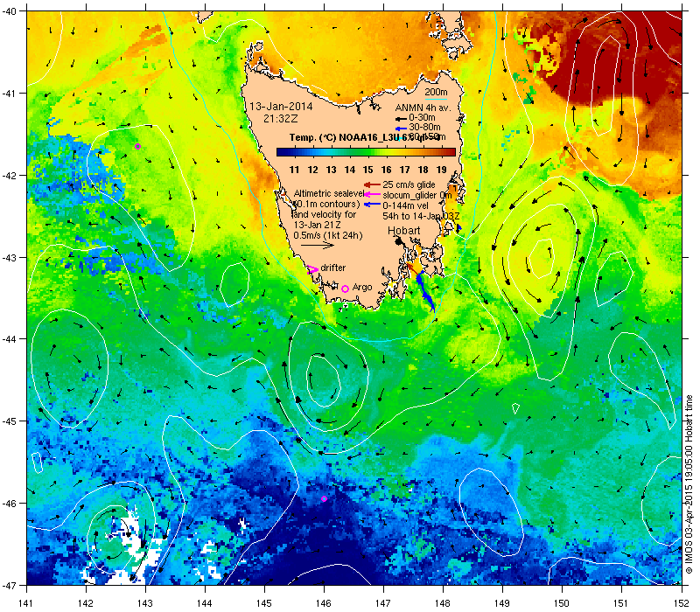Click the green middle of temperature colorbar

366,152
